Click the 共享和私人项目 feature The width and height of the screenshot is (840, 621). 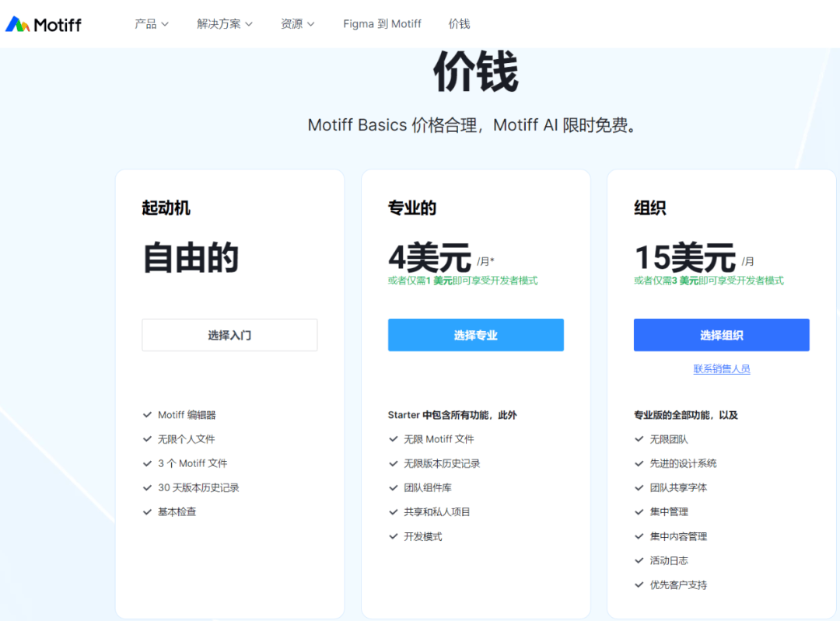tap(436, 511)
